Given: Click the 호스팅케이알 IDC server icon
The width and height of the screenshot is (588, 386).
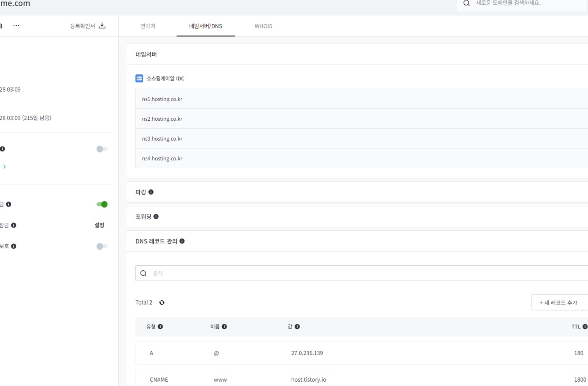Looking at the screenshot, I should pos(139,78).
